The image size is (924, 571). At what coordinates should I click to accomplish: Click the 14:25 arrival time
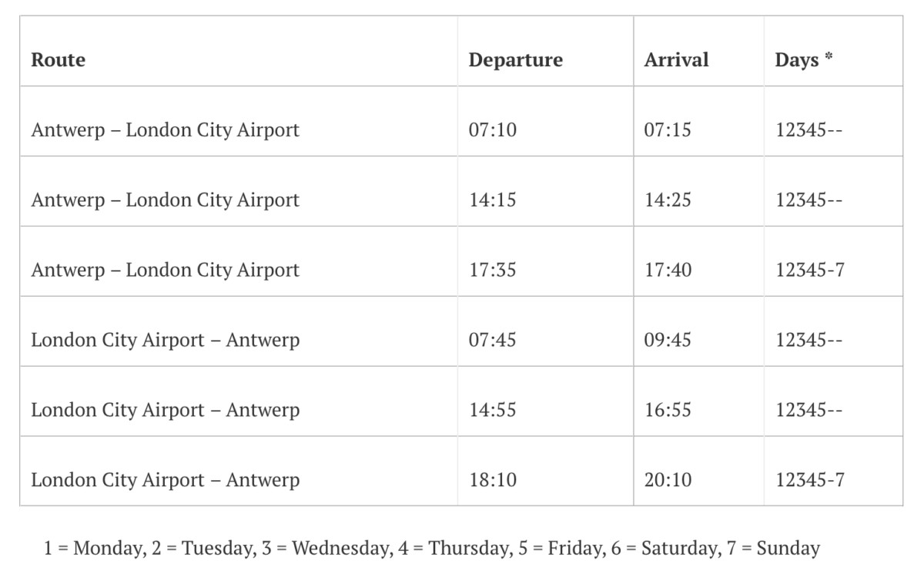tap(668, 200)
